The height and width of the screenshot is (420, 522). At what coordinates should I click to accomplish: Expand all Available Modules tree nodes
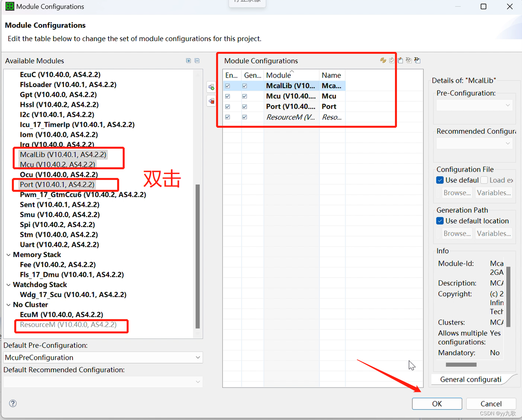coord(188,61)
